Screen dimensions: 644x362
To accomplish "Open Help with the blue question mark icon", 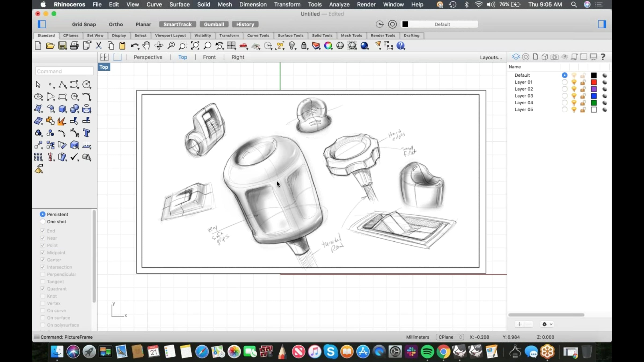I will [400, 46].
